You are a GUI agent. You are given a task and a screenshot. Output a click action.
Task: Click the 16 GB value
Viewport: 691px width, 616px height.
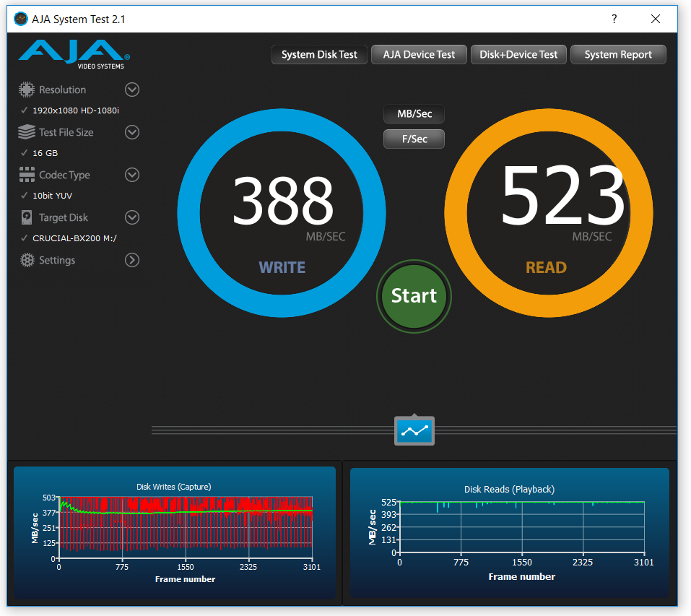pyautogui.click(x=45, y=153)
